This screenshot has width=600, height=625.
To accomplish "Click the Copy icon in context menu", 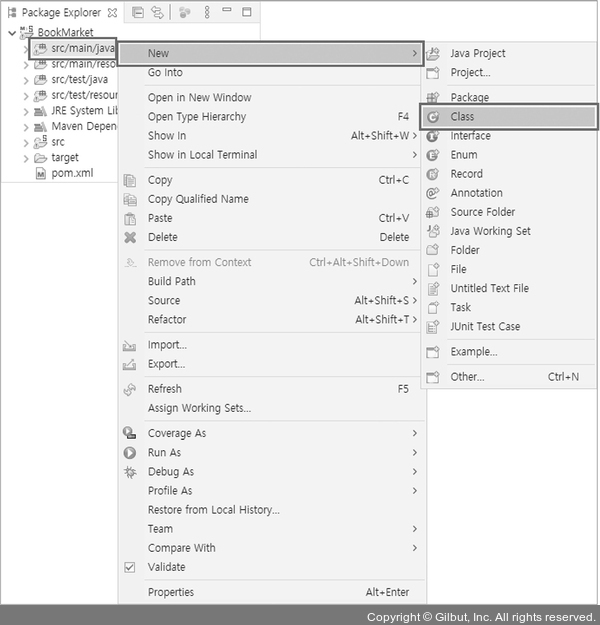I will pyautogui.click(x=130, y=180).
